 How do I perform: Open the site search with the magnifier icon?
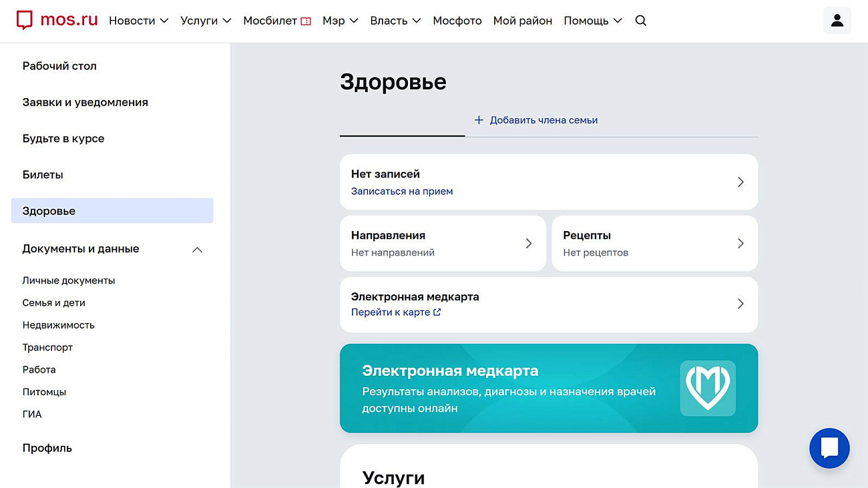point(640,21)
